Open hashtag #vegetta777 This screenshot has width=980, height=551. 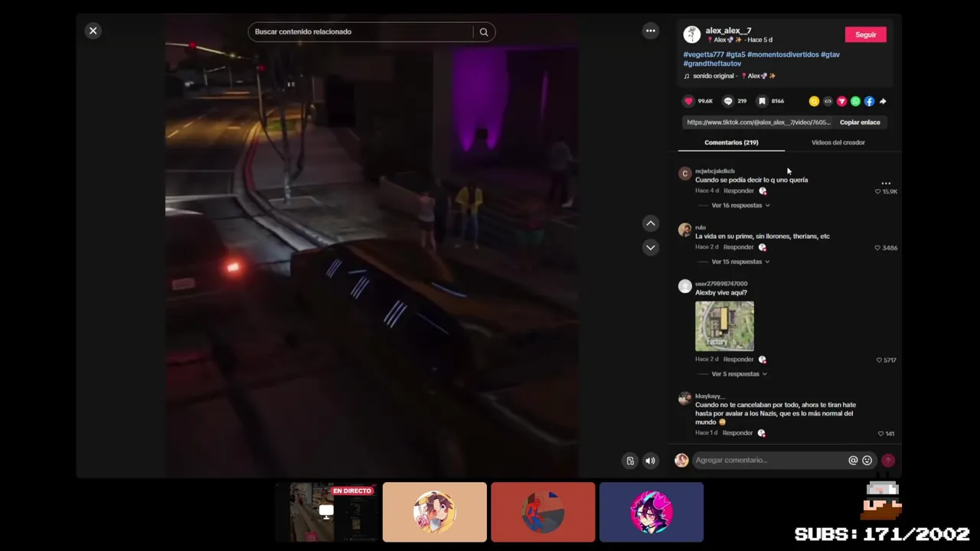[703, 54]
